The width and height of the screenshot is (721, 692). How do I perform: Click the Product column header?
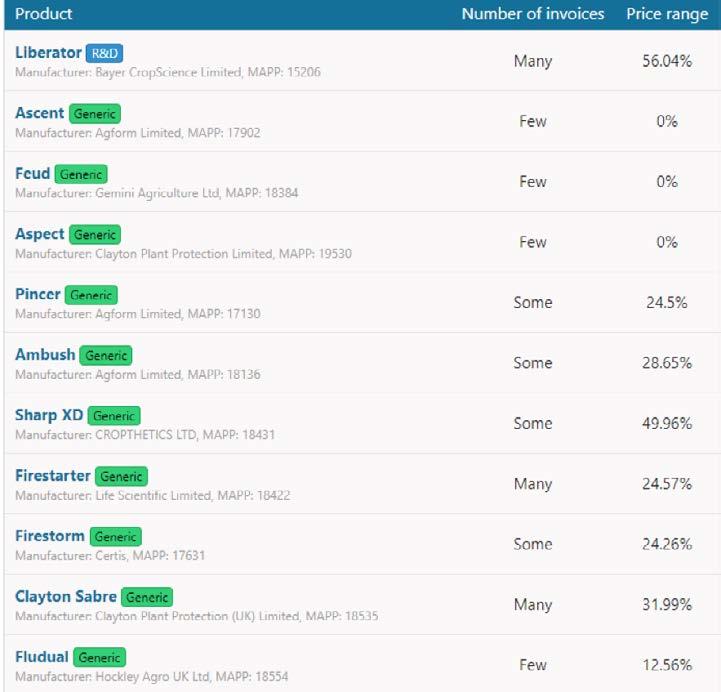[44, 14]
